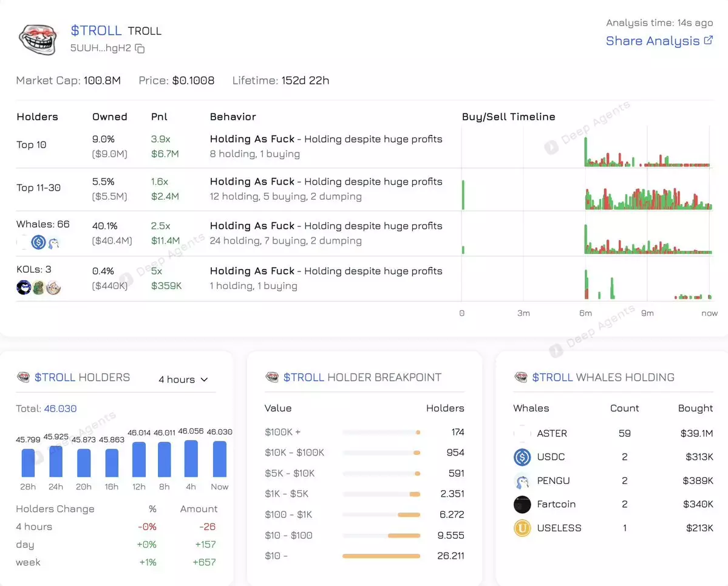Image resolution: width=728 pixels, height=586 pixels.
Task: Click the Count column header
Action: [x=624, y=408]
